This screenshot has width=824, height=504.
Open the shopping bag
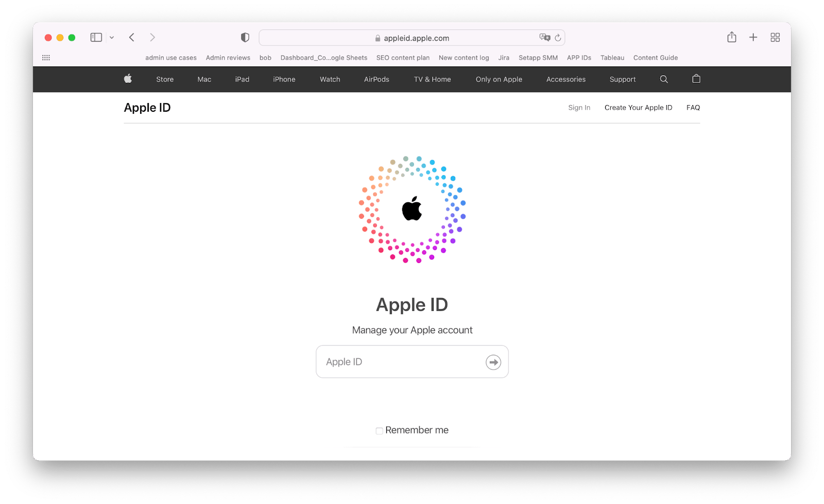696,79
